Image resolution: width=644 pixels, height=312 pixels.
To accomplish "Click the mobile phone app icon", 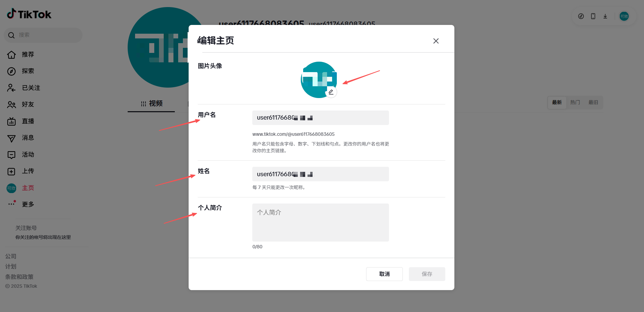I will click(593, 16).
